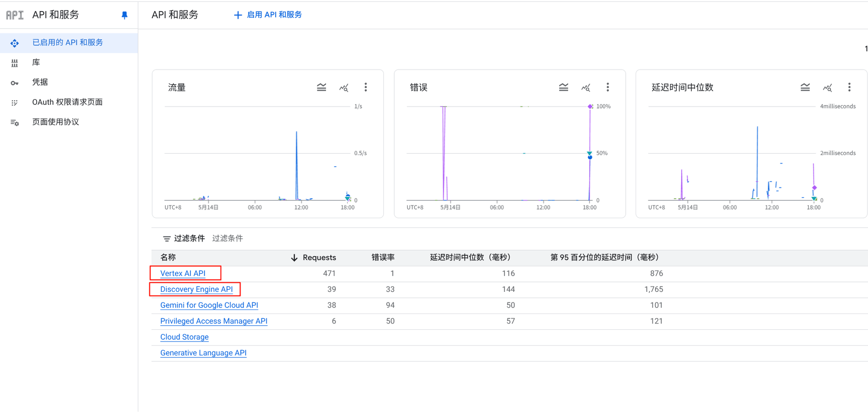Click API 和服务 sidebar title
Screen dimensions: 868x412
pos(56,15)
